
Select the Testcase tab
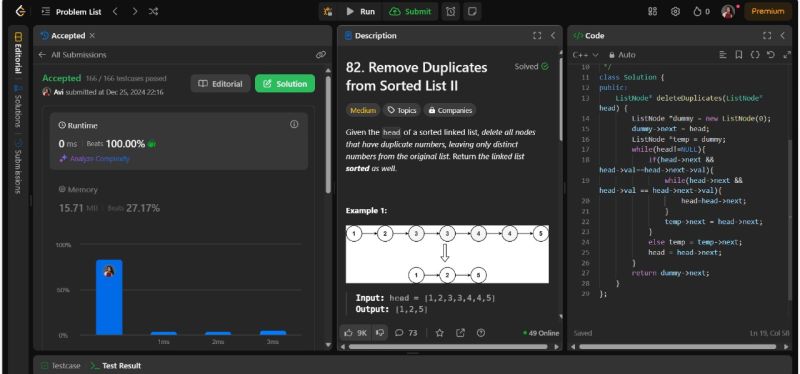61,365
